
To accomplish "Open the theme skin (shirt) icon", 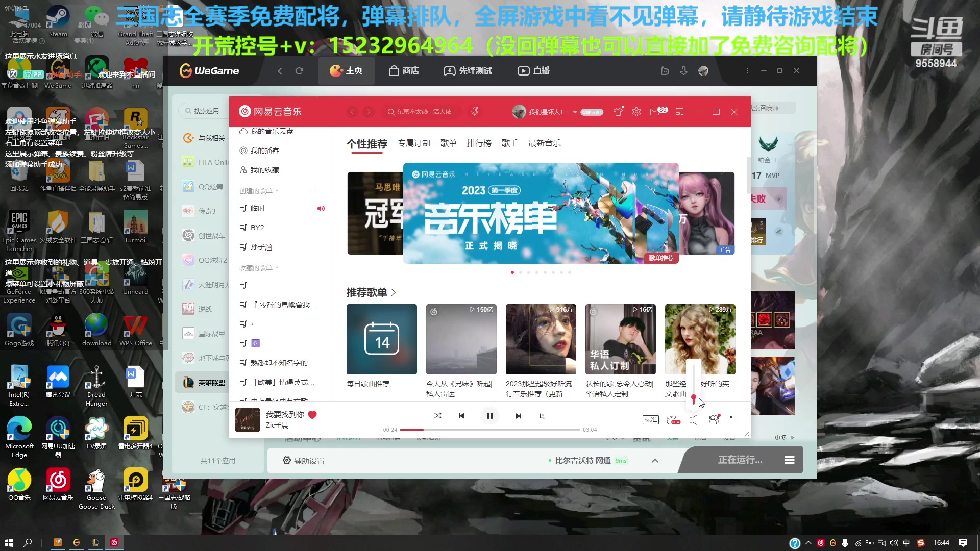I will click(x=618, y=111).
